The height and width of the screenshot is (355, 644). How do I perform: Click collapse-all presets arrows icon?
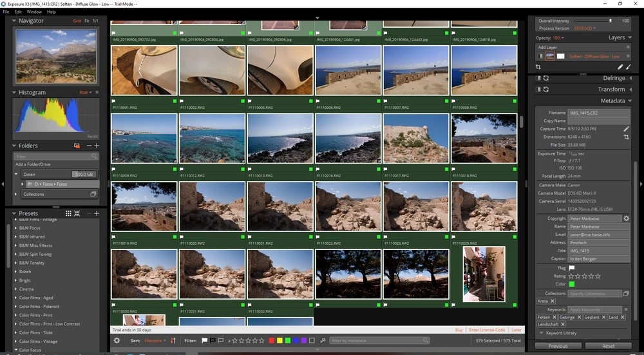pyautogui.click(x=77, y=213)
